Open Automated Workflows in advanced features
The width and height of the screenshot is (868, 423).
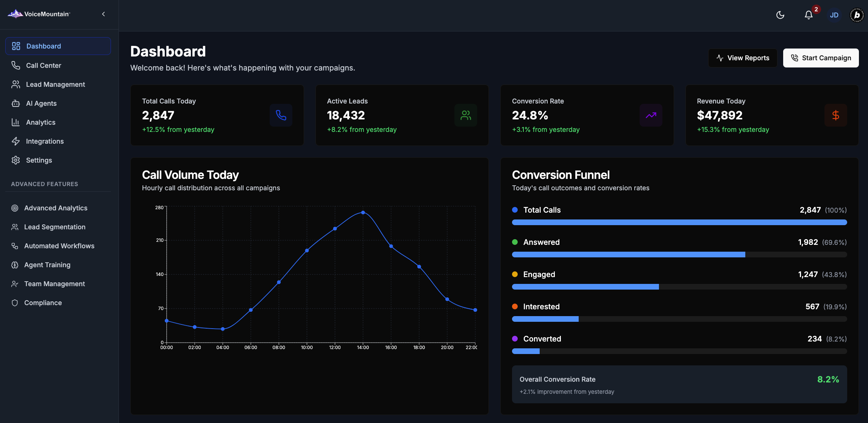tap(59, 246)
